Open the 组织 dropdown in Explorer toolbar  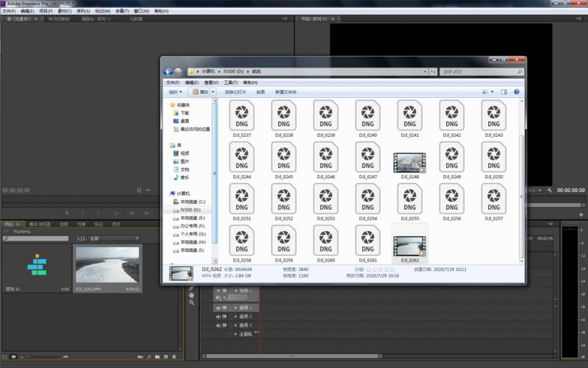pos(175,92)
